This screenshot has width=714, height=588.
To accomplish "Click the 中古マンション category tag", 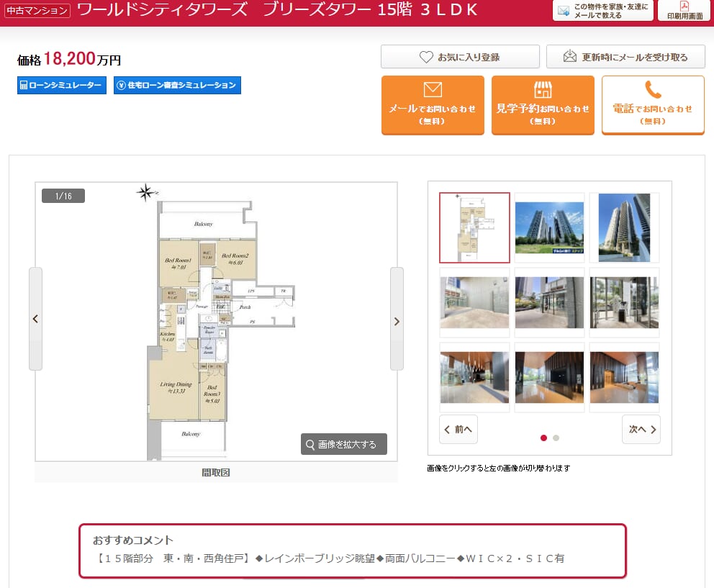I will 37,11.
